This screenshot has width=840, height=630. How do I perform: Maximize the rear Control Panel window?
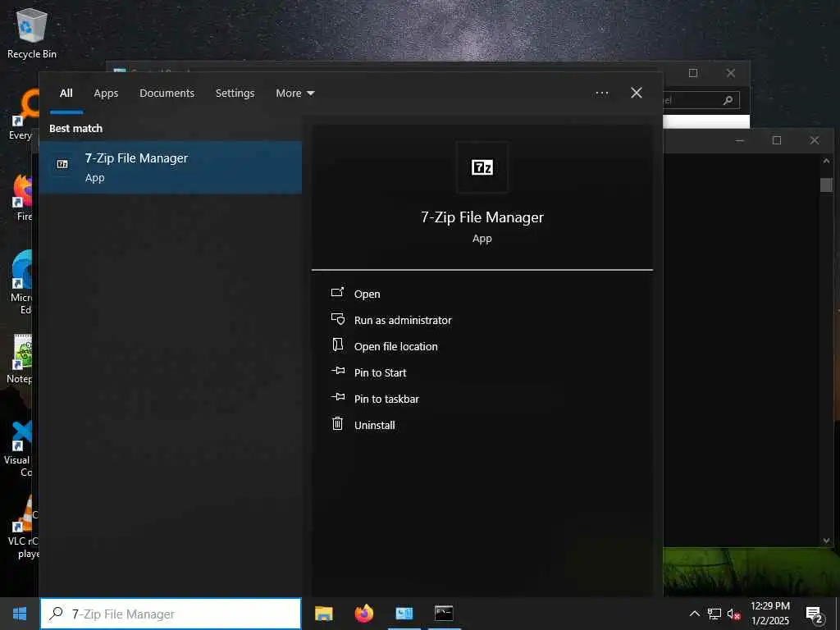[692, 73]
